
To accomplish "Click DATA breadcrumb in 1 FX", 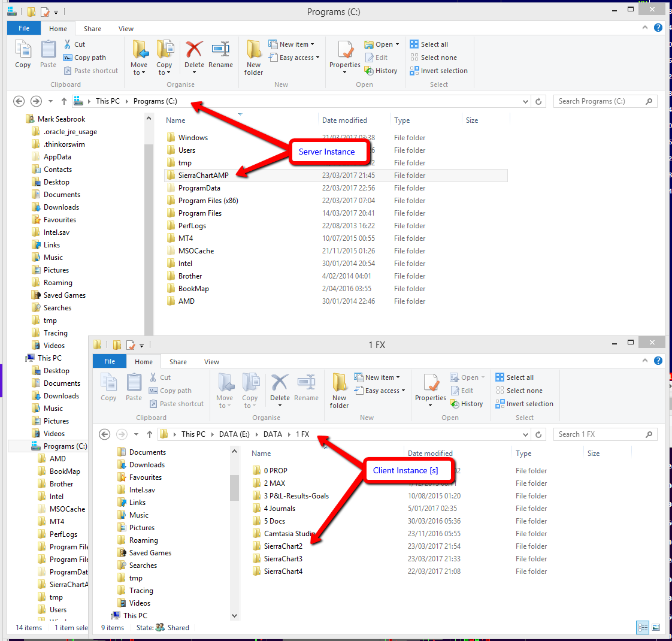I will 273,434.
